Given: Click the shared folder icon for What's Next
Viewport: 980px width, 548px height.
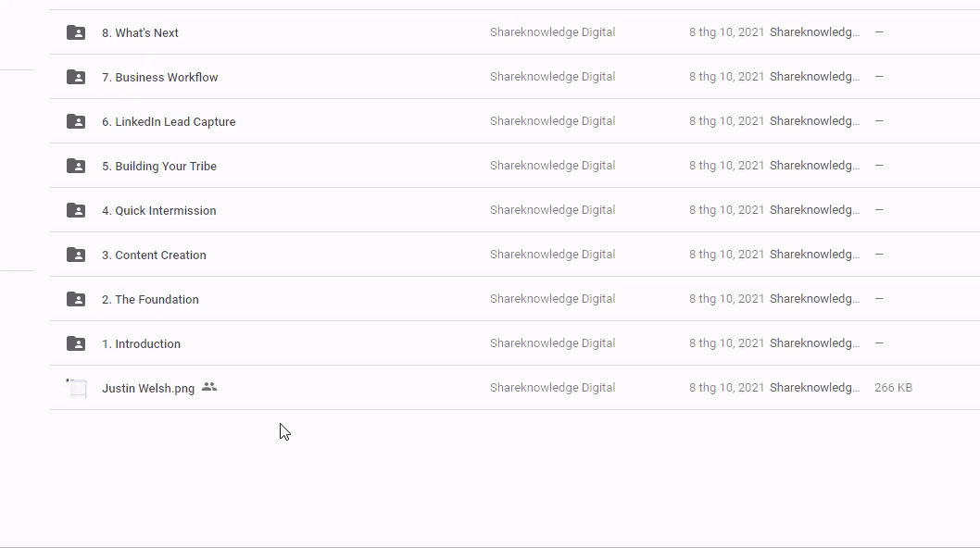Looking at the screenshot, I should click(76, 32).
